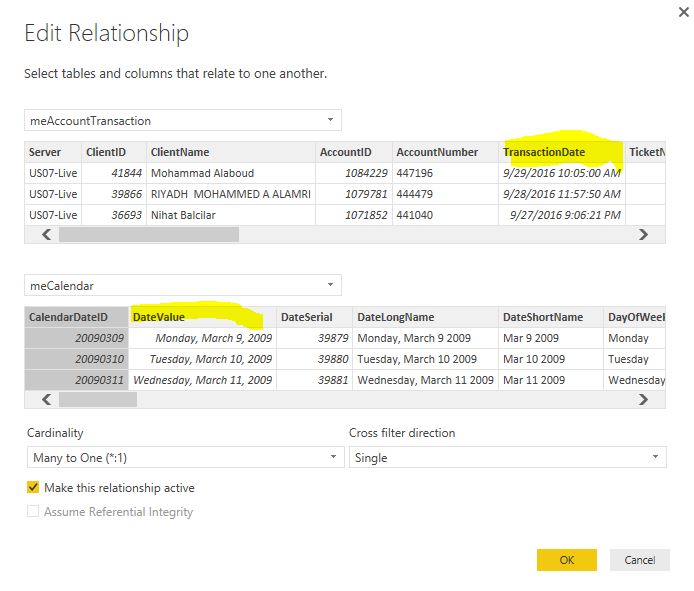694x591 pixels.
Task: Click AccountID value 1084229
Action: (x=354, y=173)
